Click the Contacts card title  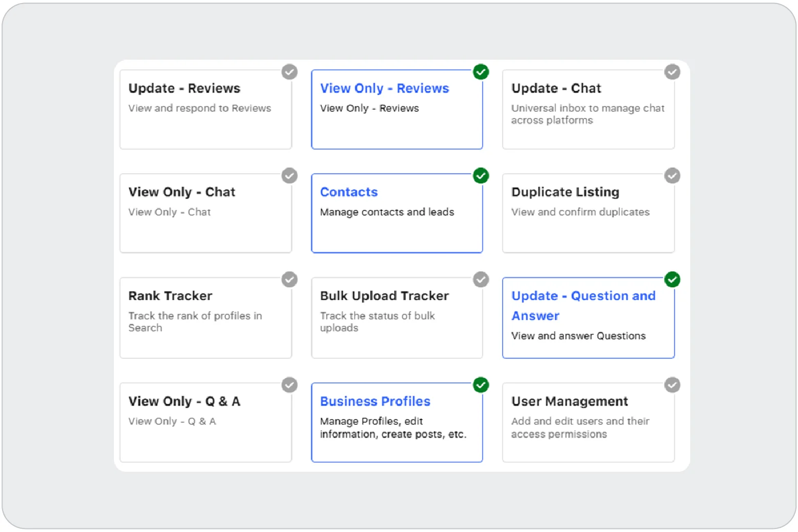coord(349,192)
